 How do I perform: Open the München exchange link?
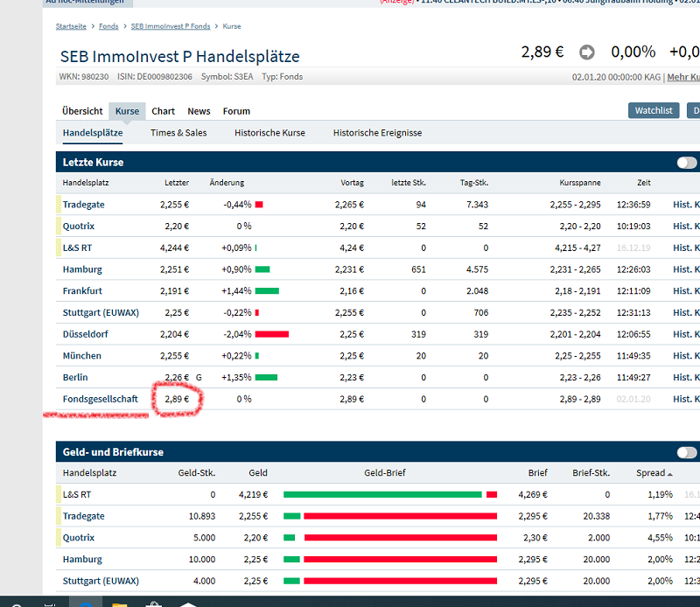click(x=81, y=356)
